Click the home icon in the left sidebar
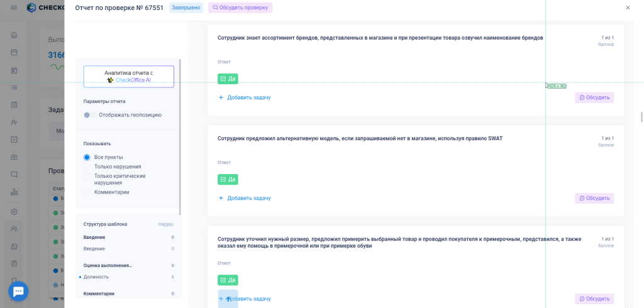The image size is (644, 308). pos(14,35)
